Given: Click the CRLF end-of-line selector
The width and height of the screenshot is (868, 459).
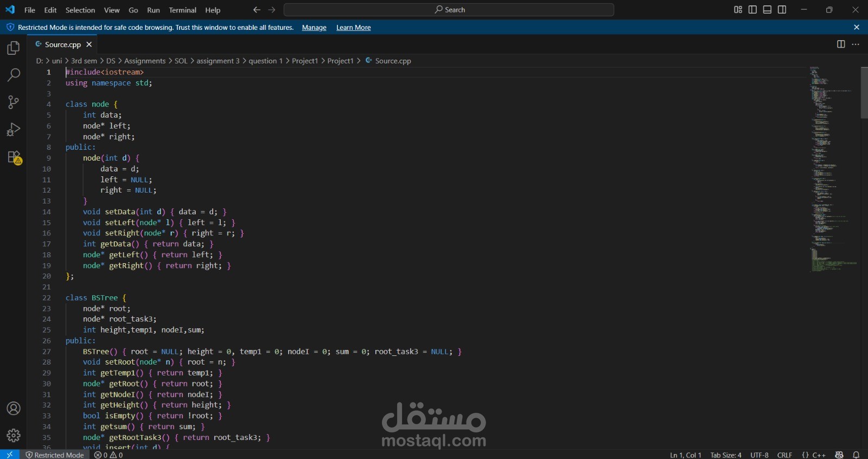Looking at the screenshot, I should [x=785, y=455].
